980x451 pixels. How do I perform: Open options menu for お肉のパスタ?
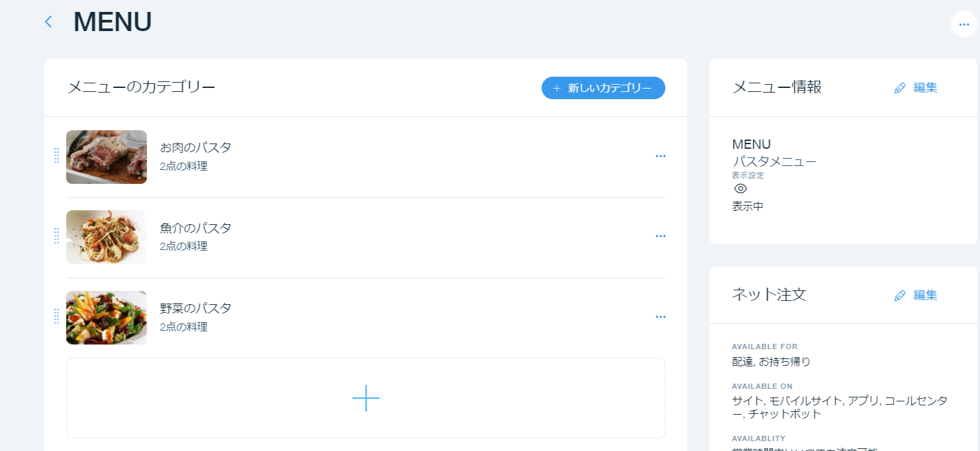660,156
